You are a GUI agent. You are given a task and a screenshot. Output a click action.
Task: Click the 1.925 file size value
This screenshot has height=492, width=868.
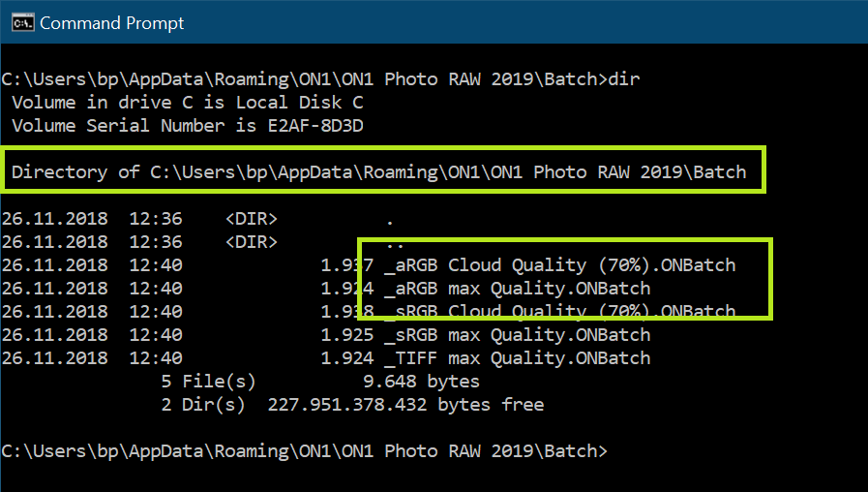pyautogui.click(x=346, y=335)
